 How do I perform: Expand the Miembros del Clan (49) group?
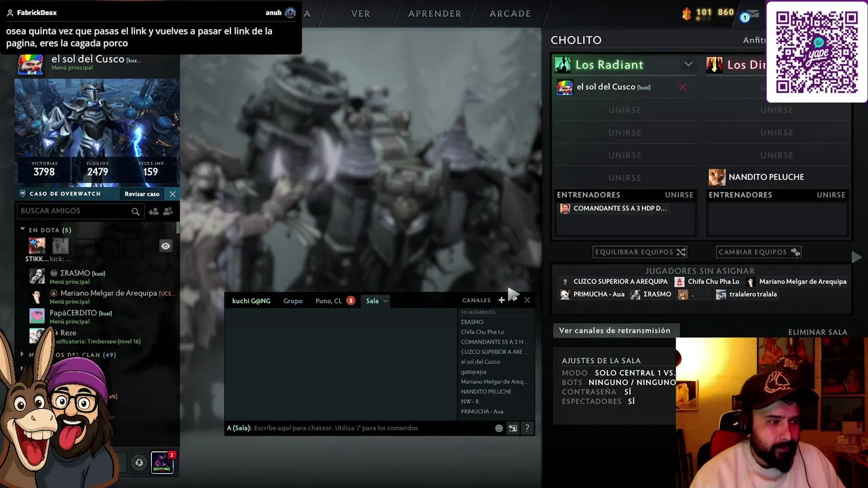pyautogui.click(x=22, y=354)
